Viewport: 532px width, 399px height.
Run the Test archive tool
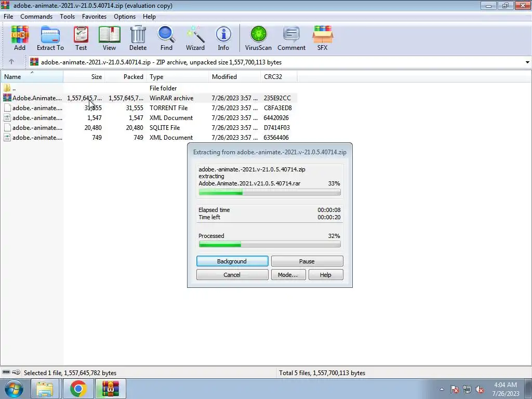81,38
